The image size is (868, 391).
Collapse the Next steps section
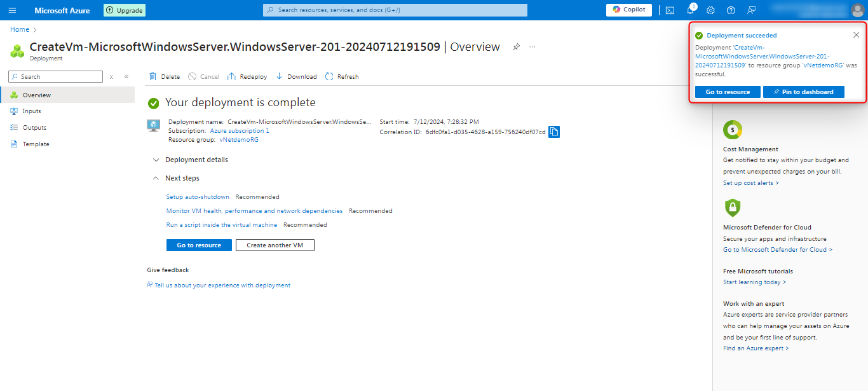177,178
